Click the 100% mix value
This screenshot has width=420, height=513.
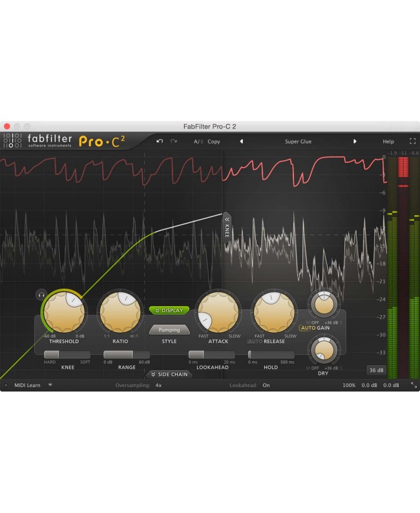(x=349, y=385)
